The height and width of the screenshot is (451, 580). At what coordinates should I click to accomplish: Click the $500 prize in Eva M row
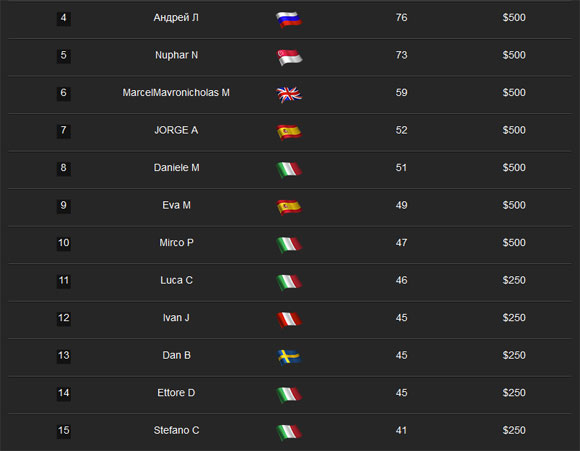coord(514,205)
